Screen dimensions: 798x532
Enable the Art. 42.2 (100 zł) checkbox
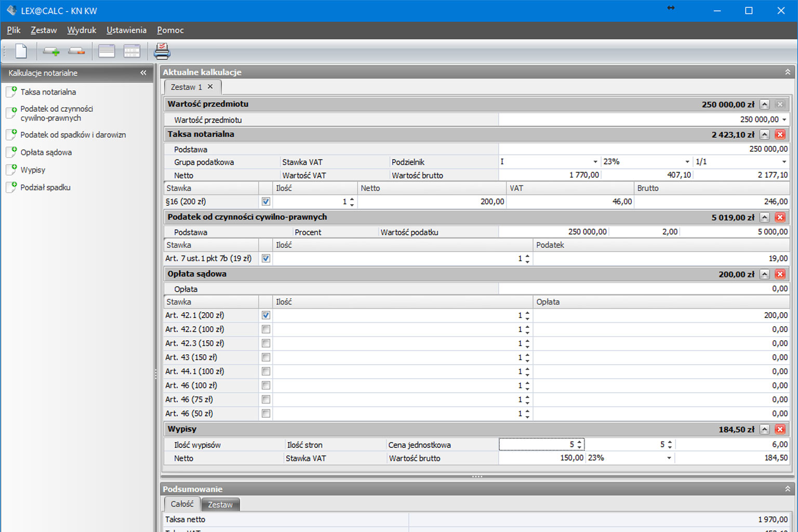(x=266, y=329)
